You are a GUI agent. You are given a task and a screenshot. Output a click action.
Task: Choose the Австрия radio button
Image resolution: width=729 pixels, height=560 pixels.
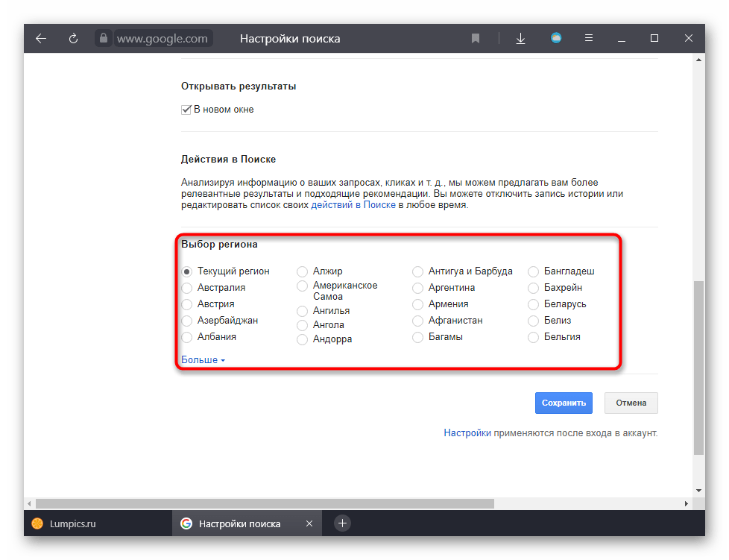click(x=186, y=304)
